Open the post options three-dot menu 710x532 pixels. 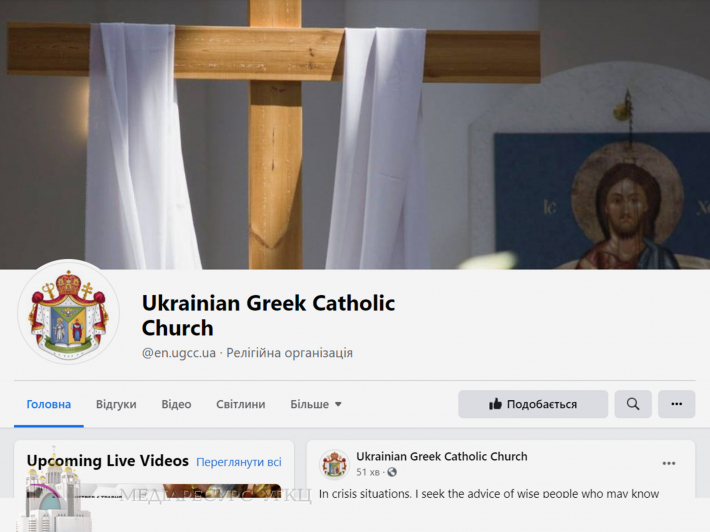669,463
